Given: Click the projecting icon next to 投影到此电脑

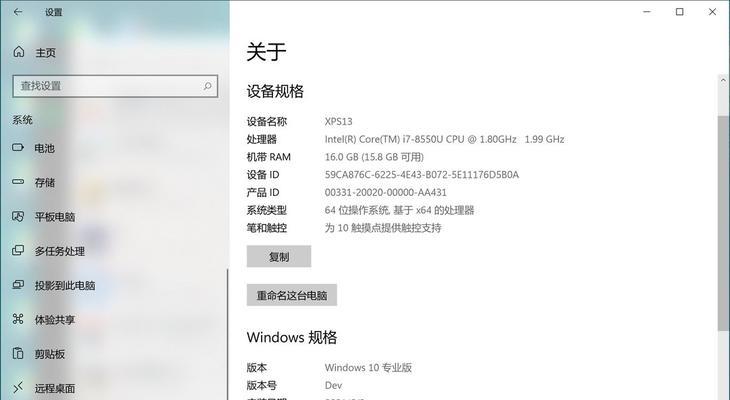Looking at the screenshot, I should 18,285.
